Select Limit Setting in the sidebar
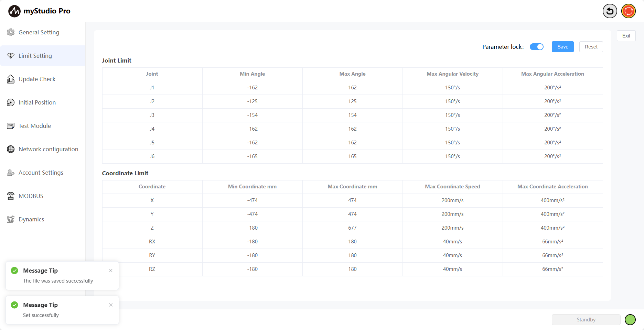Screen dimensions: 644x330 [x=35, y=56]
